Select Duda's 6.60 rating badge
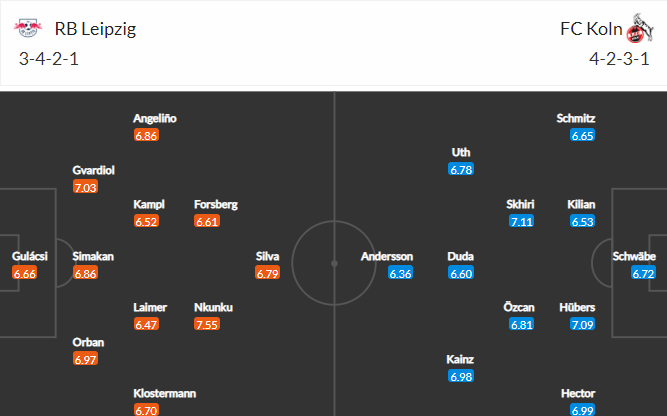Screen dimensions: 667x416 click(x=461, y=274)
